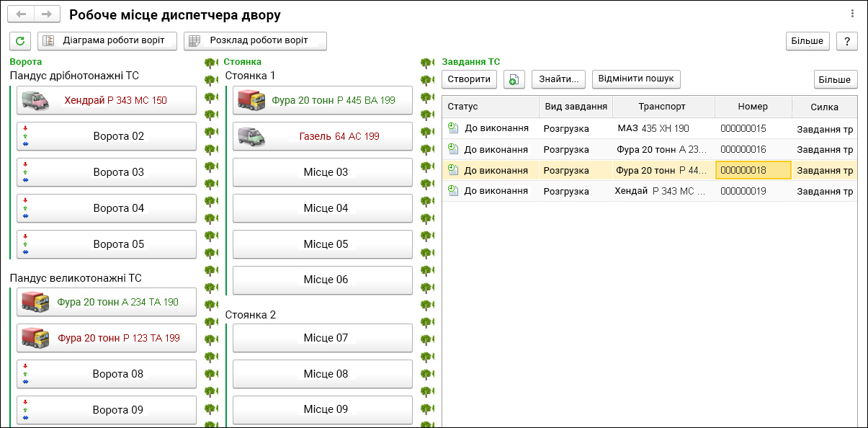Select cell МАЗ 435 ХН 190
This screenshot has height=428, width=868.
coord(663,128)
